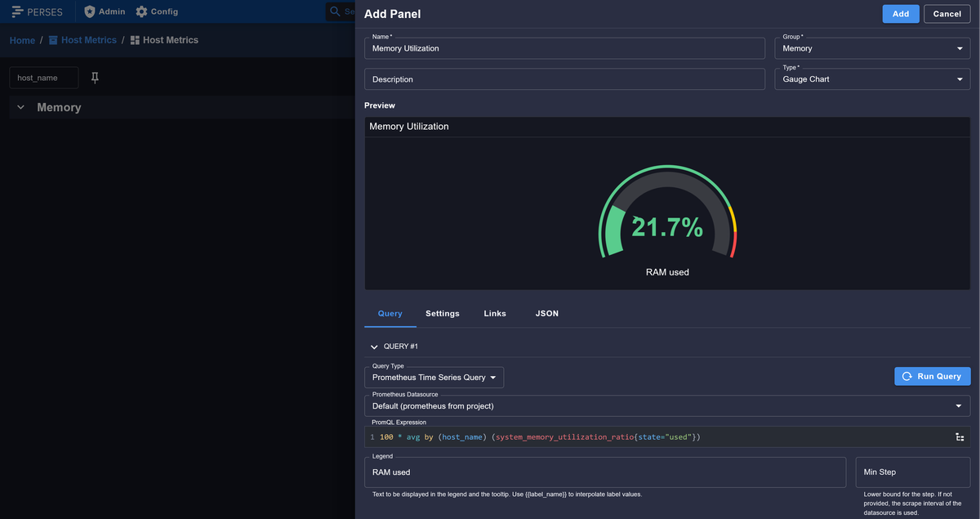Image resolution: width=980 pixels, height=519 pixels.
Task: Switch to the Settings tab
Action: click(442, 314)
